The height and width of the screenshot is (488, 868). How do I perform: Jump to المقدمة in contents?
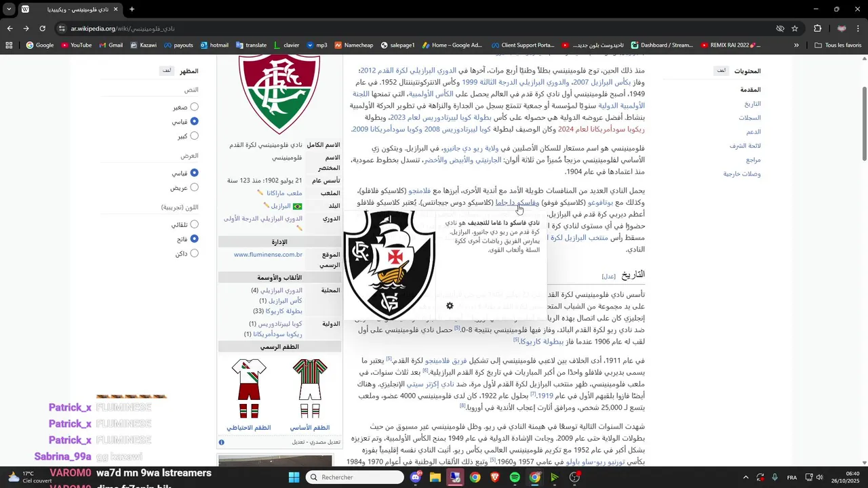pos(750,89)
